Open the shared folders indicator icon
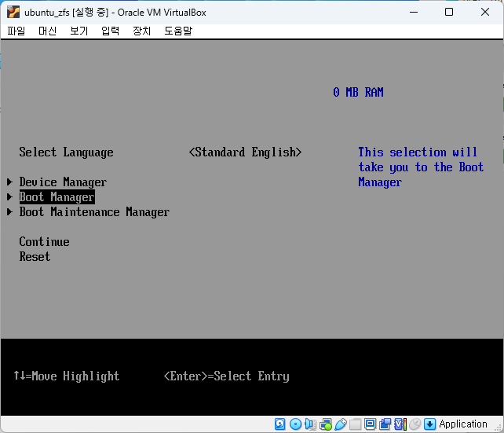Image resolution: width=504 pixels, height=433 pixels. 355,424
